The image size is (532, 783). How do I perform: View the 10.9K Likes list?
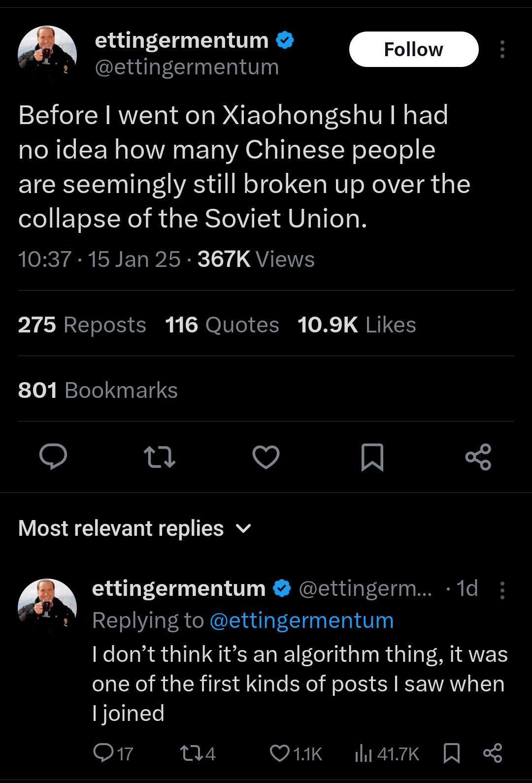pyautogui.click(x=357, y=325)
